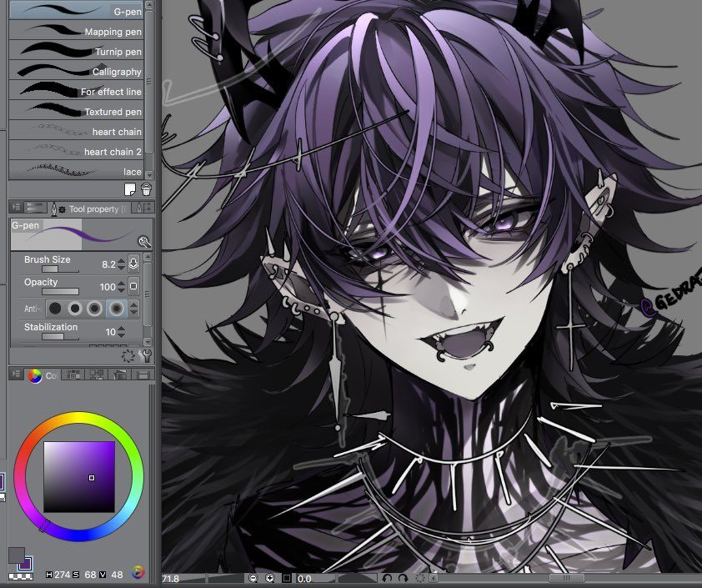This screenshot has width=702, height=588.
Task: Click the Brush Size slider
Action: click(x=60, y=269)
